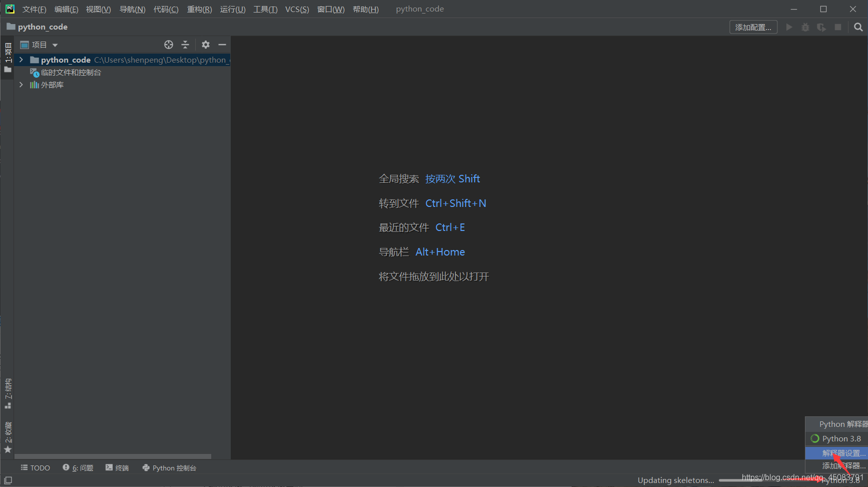Image resolution: width=868 pixels, height=487 pixels.
Task: Click the Updating skeletons progress bar
Action: (x=768, y=480)
